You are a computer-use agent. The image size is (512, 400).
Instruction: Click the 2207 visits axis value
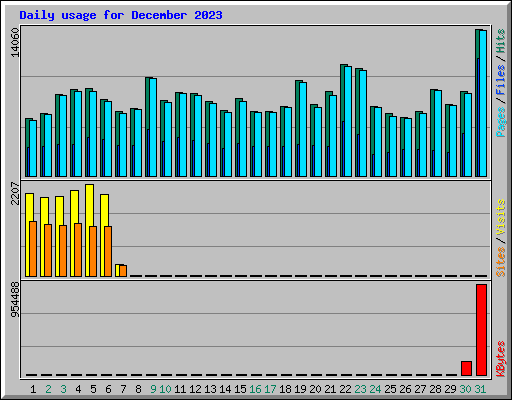pos(15,193)
